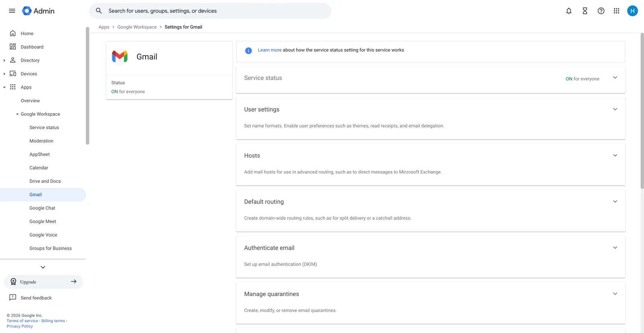This screenshot has width=644, height=333.
Task: Click the Send feedback icon
Action: (13, 298)
